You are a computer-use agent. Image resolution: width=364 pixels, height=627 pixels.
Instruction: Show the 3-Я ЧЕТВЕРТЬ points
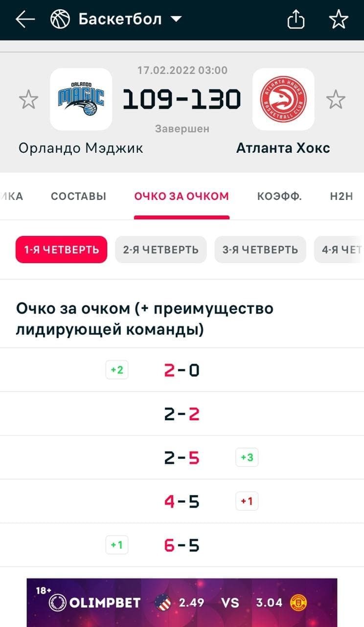(260, 249)
